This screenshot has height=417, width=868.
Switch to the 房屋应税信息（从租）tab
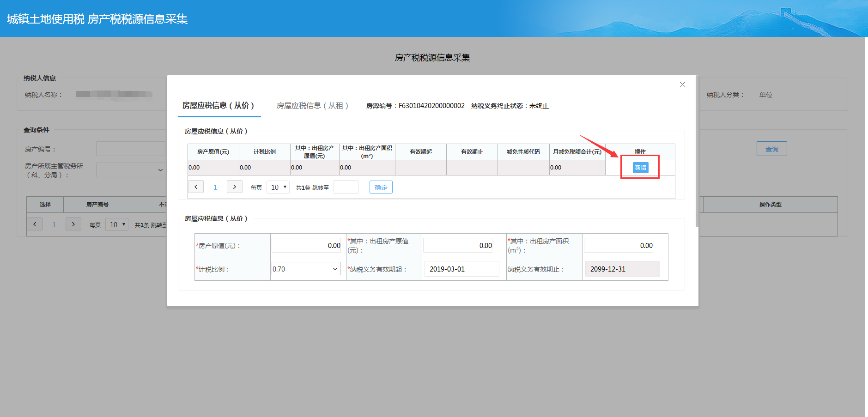click(x=312, y=105)
